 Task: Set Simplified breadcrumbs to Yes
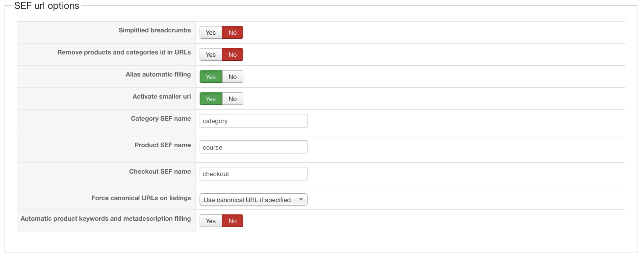point(211,33)
